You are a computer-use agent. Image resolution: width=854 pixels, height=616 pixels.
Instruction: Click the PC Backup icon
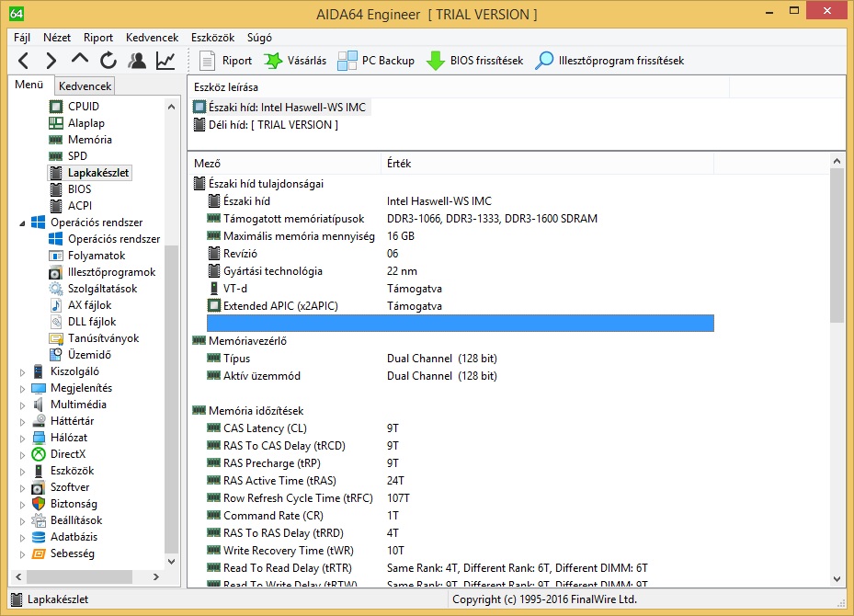coord(347,61)
